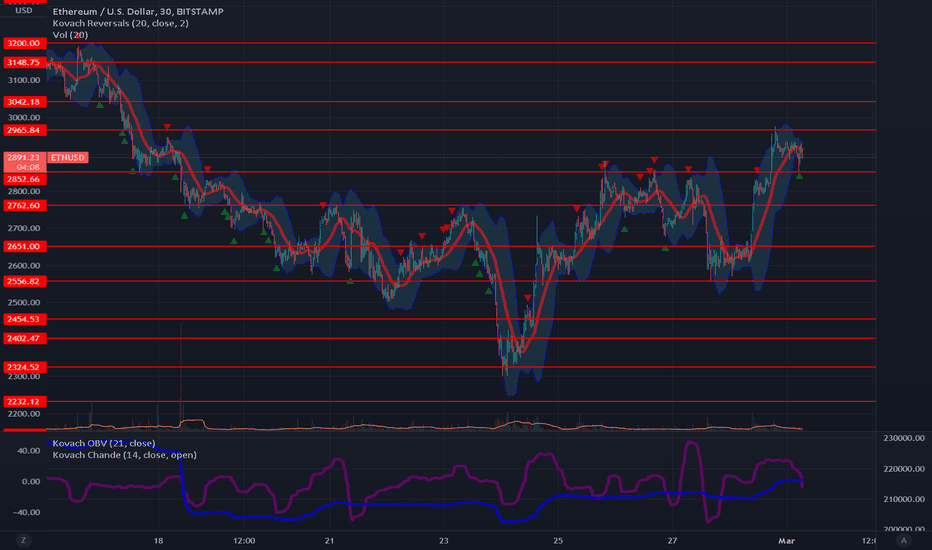Click the 2651.00 price level label
Screen dimensions: 932x550
pyautogui.click(x=24, y=246)
